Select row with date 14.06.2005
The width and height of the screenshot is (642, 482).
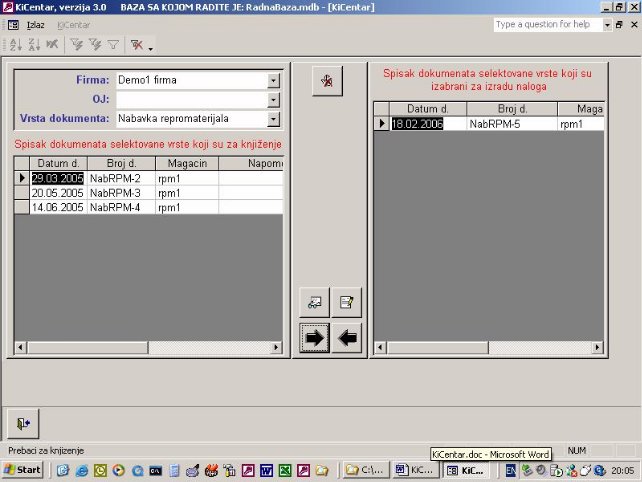tap(57, 207)
